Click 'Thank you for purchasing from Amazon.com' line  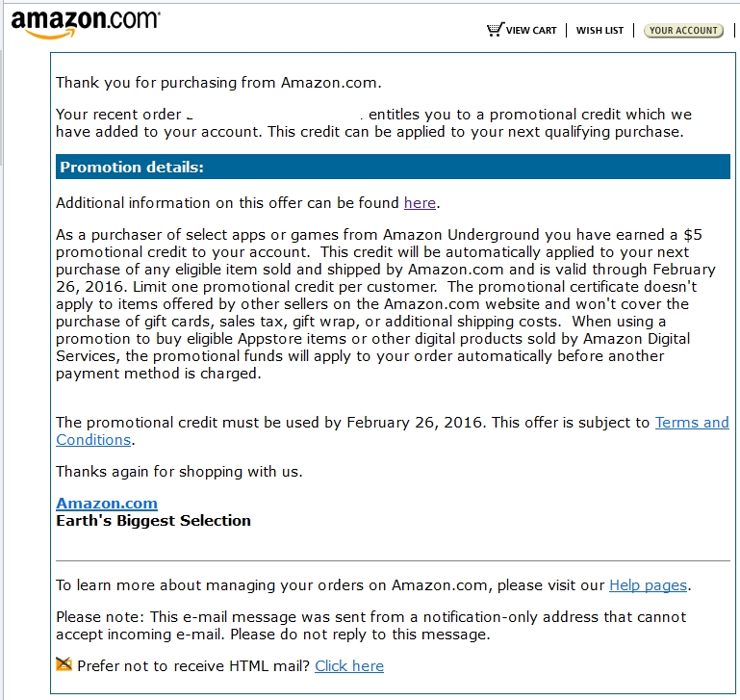coord(218,83)
